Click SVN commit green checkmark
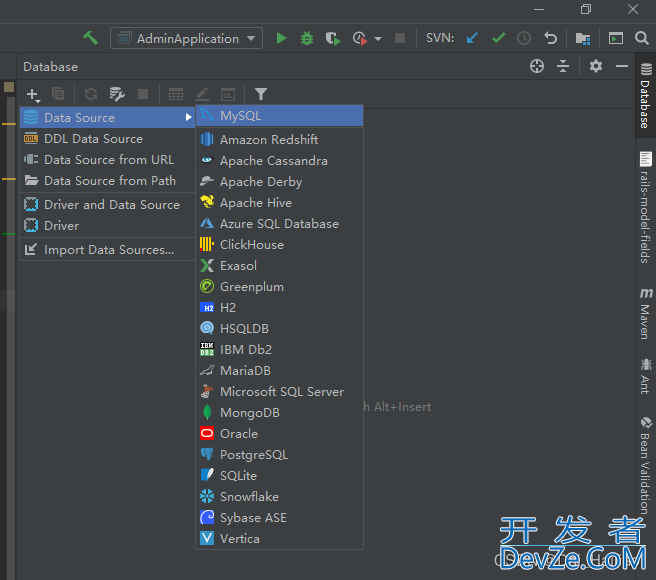This screenshot has width=656, height=580. (x=498, y=38)
